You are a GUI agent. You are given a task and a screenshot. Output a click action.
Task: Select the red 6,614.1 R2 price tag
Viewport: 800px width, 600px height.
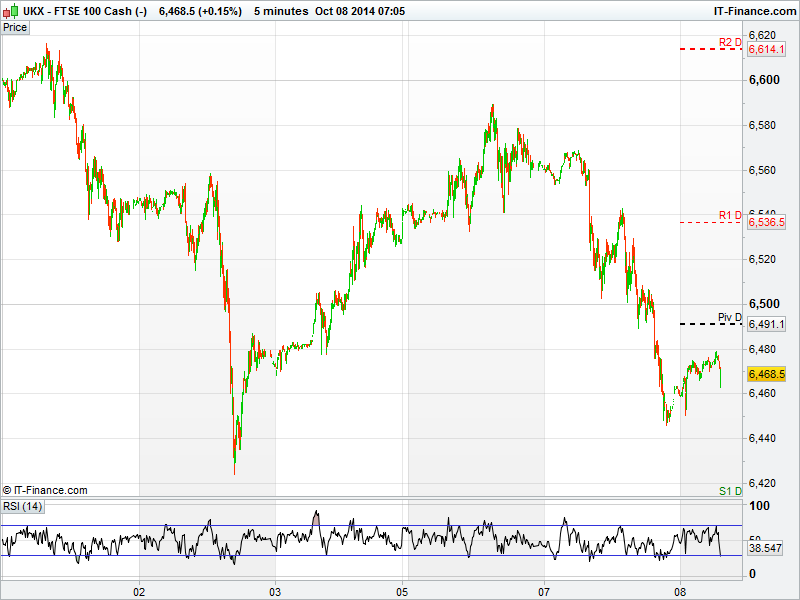pyautogui.click(x=766, y=49)
